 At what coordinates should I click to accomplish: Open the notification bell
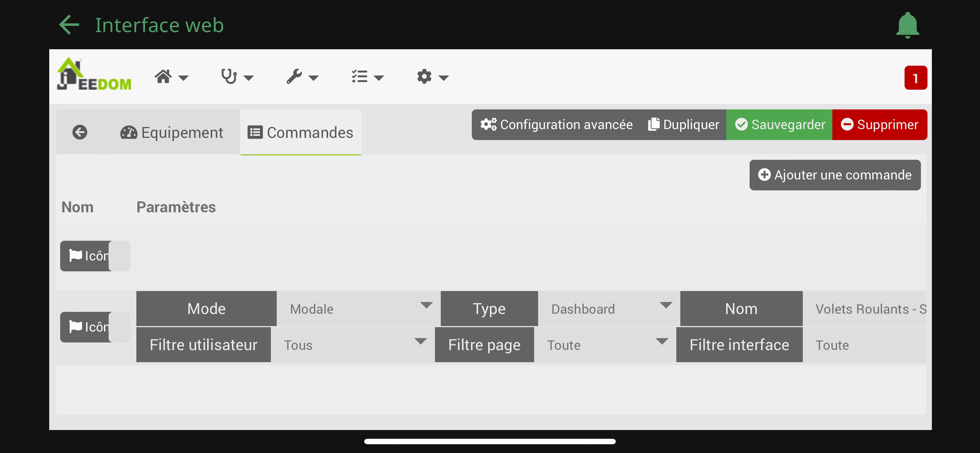click(907, 25)
